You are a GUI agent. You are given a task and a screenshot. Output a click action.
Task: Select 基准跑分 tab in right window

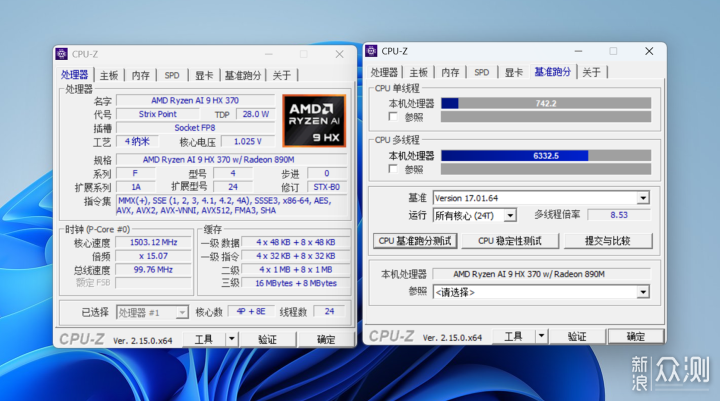(552, 72)
